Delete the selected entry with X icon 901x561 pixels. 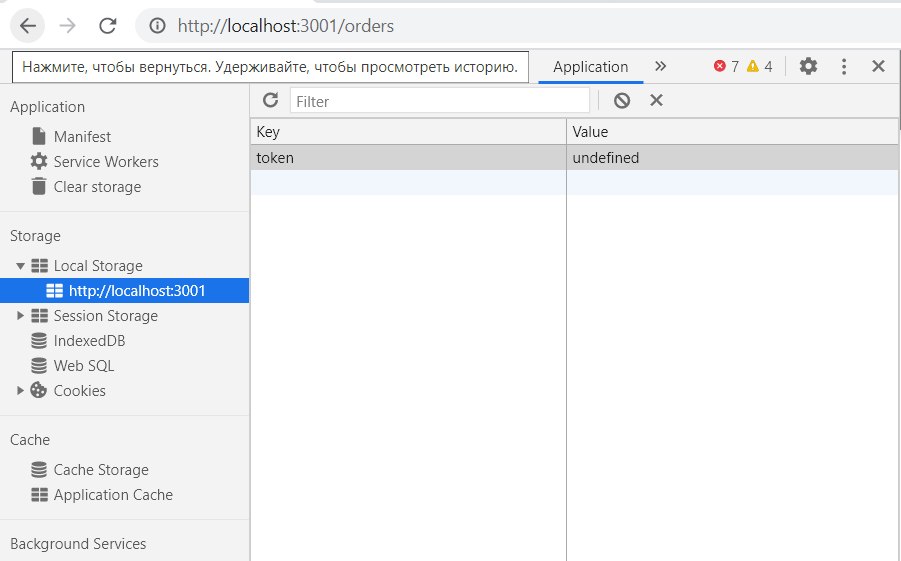pos(656,100)
